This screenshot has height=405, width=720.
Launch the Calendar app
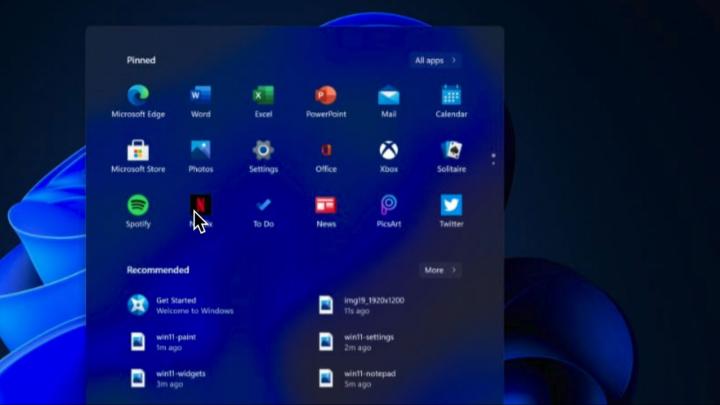451,101
